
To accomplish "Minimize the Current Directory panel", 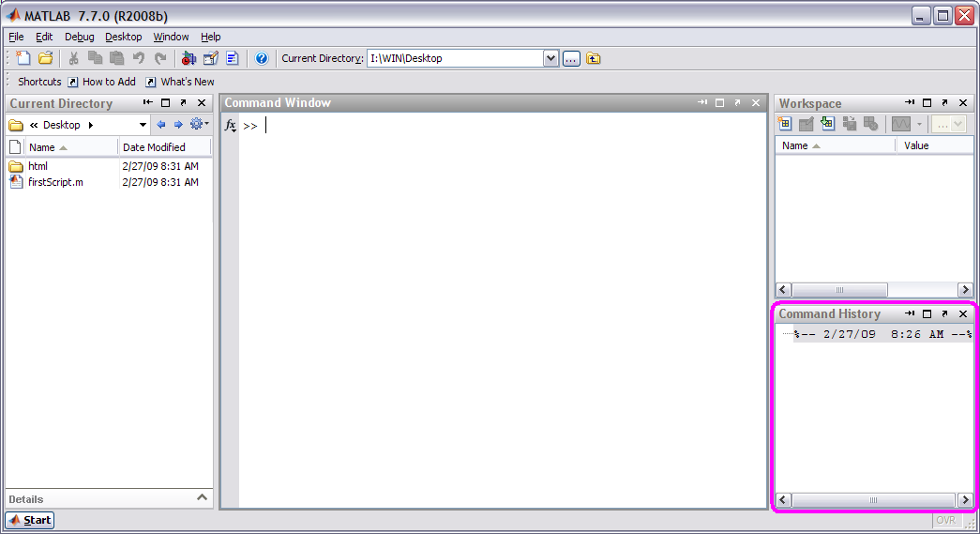I will pyautogui.click(x=148, y=103).
